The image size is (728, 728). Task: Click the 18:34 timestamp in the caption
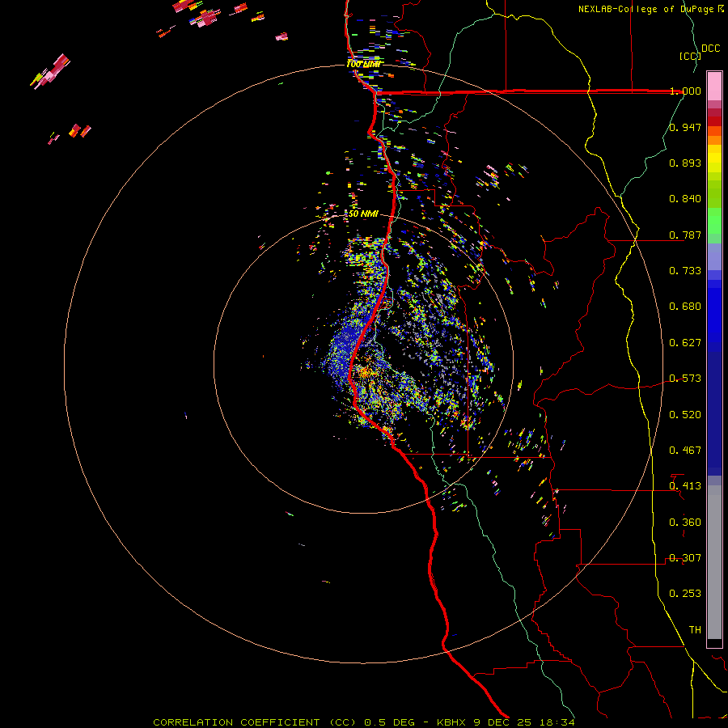[x=559, y=722]
